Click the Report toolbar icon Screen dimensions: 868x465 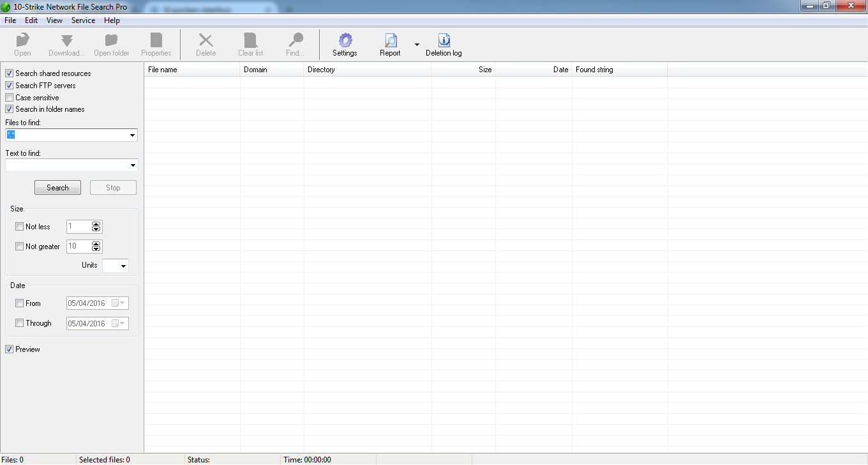click(x=390, y=45)
